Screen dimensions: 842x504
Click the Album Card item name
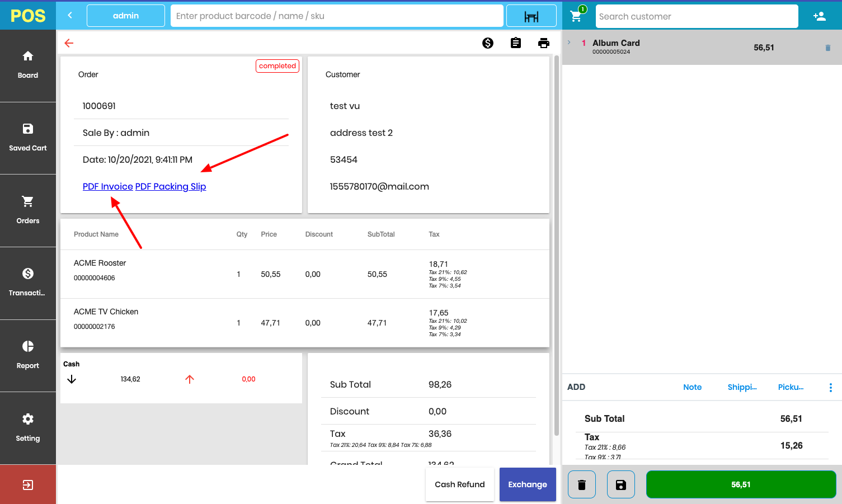[x=616, y=43]
